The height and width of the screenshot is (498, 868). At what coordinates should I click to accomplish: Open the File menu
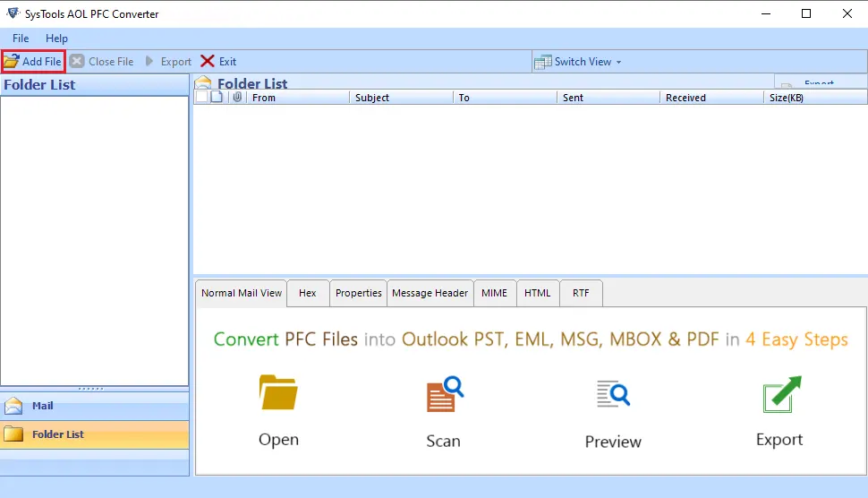(x=21, y=39)
